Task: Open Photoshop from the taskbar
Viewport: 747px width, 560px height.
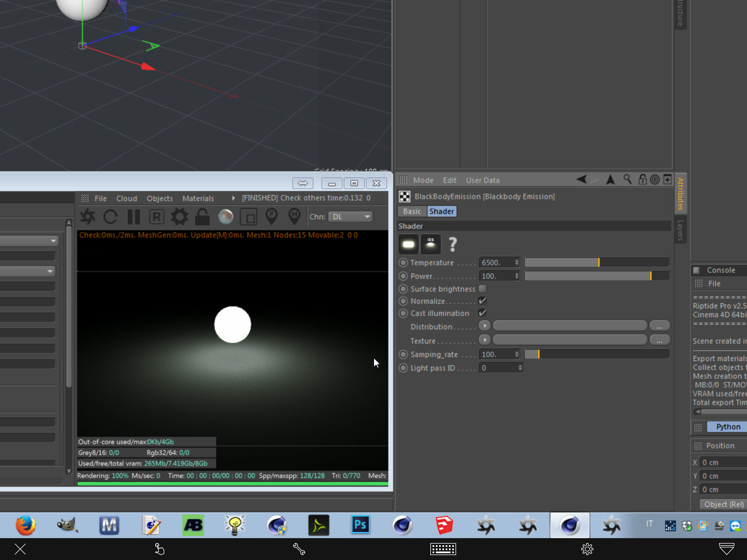Action: tap(360, 525)
